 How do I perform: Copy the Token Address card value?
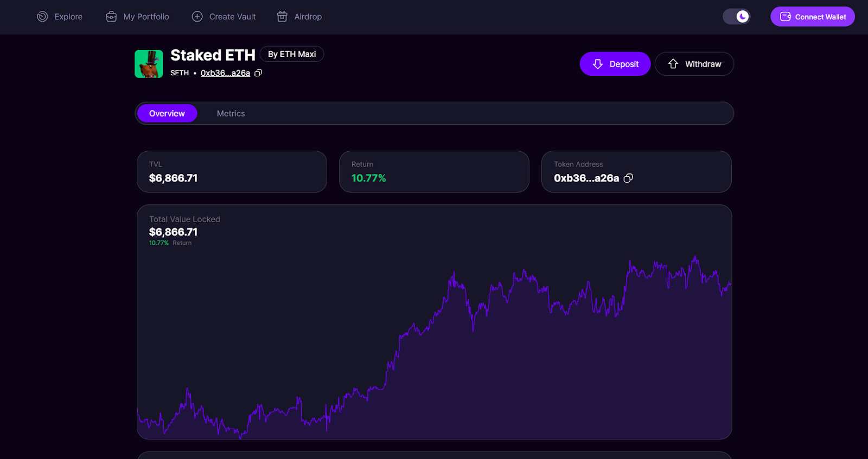628,178
